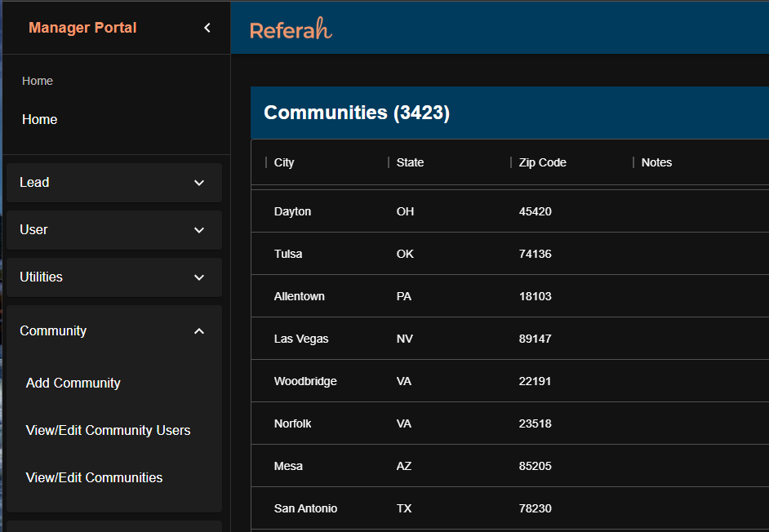
Task: Select the Tulsa city cell
Action: [288, 254]
